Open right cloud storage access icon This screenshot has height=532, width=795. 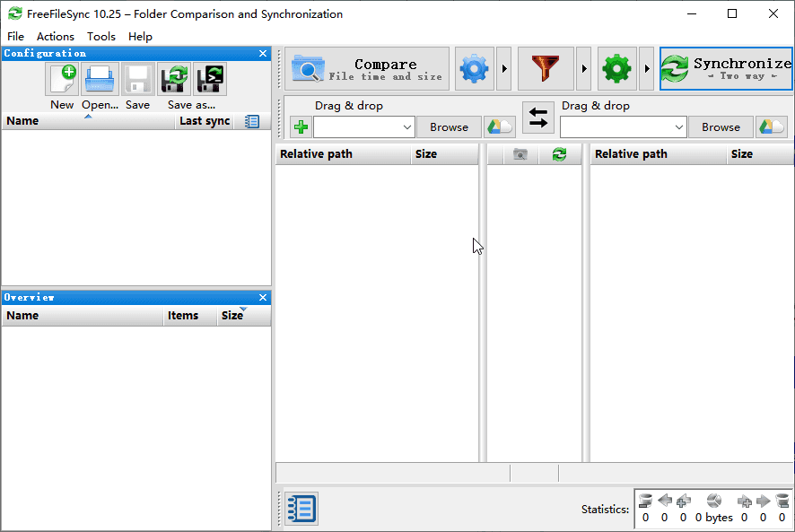click(x=771, y=126)
